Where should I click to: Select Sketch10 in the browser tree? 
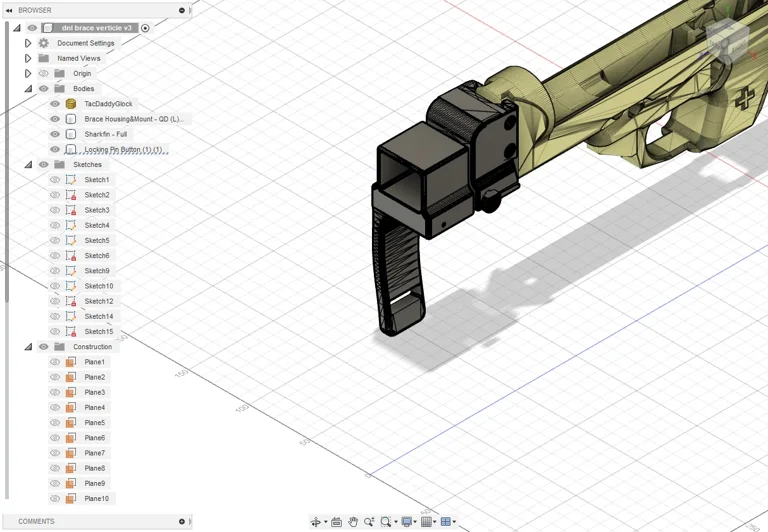[x=98, y=286]
